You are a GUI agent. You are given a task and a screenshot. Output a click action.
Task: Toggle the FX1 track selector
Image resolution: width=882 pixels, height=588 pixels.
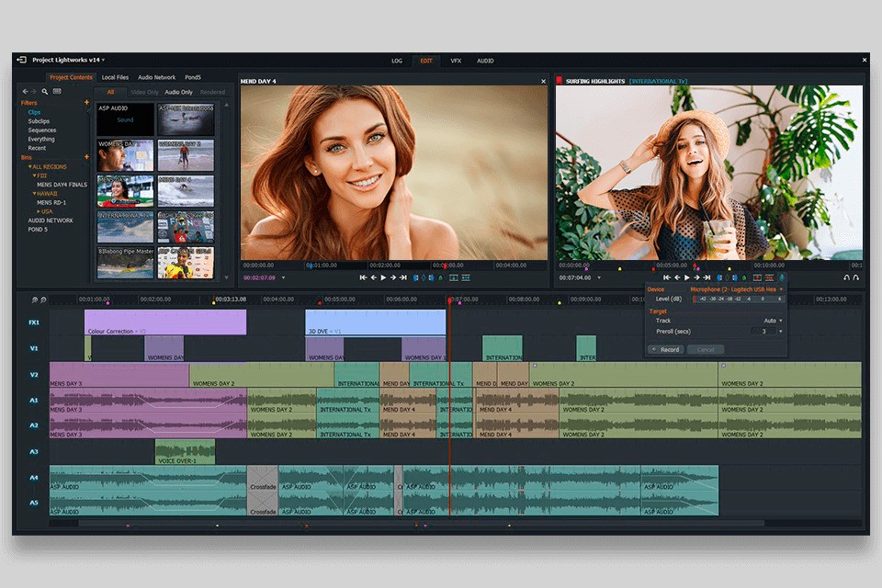(33, 322)
